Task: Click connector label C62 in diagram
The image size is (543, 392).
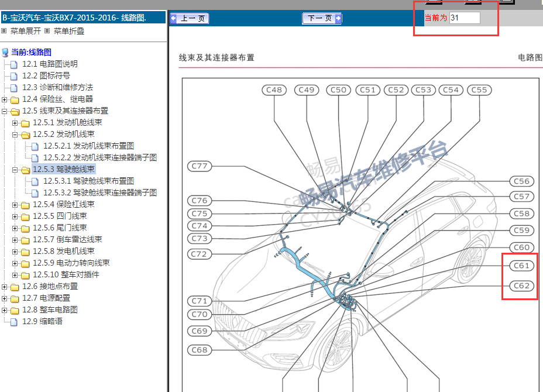Action: point(521,286)
